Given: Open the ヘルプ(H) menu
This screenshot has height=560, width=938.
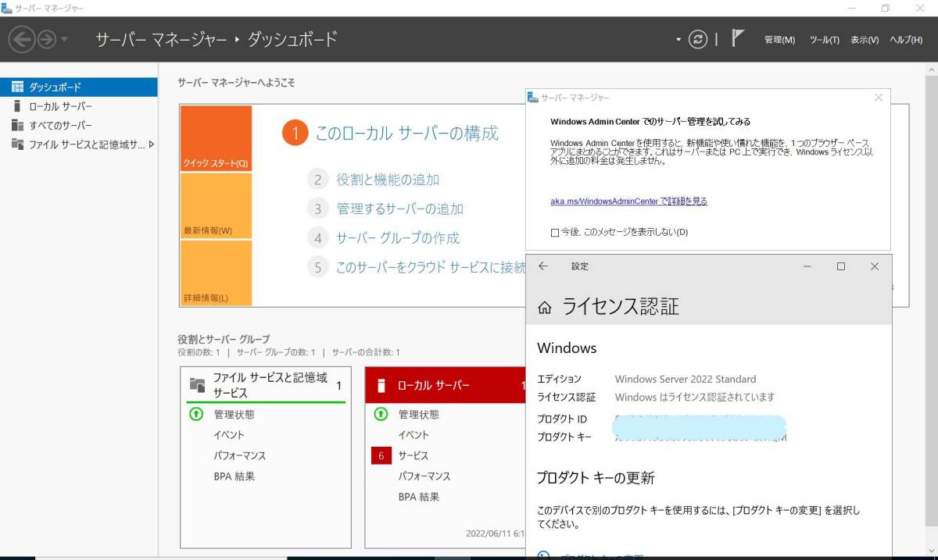Looking at the screenshot, I should tap(906, 40).
